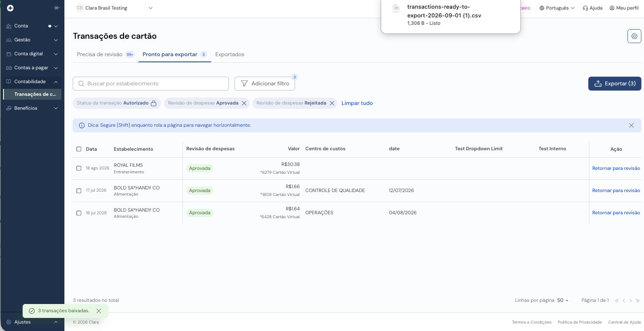Focus the Buscar por estabelecimento search field

coord(151,84)
